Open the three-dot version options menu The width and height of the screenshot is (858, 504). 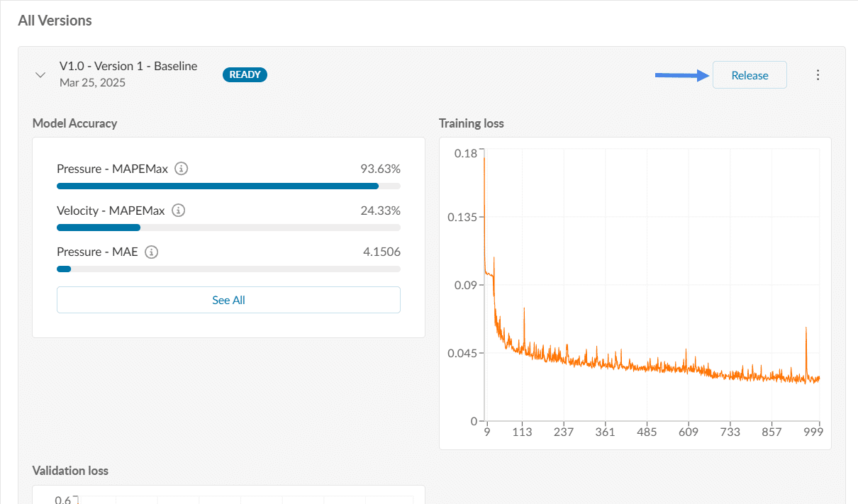point(818,75)
